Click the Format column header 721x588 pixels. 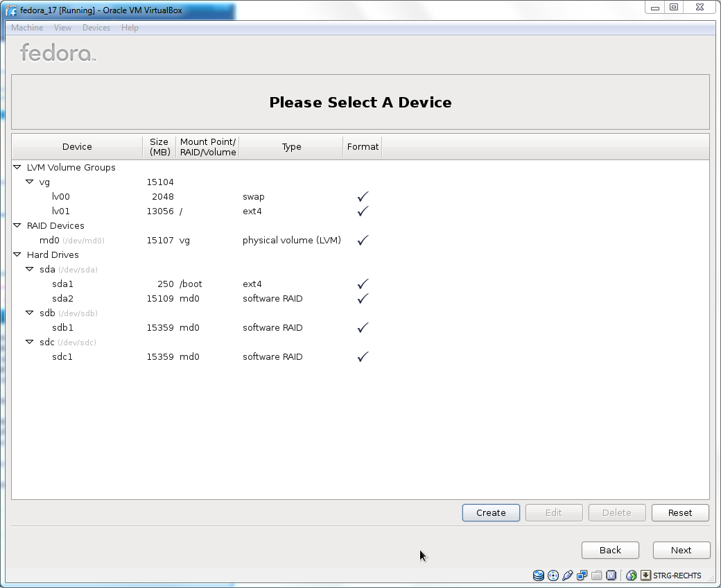click(x=363, y=147)
